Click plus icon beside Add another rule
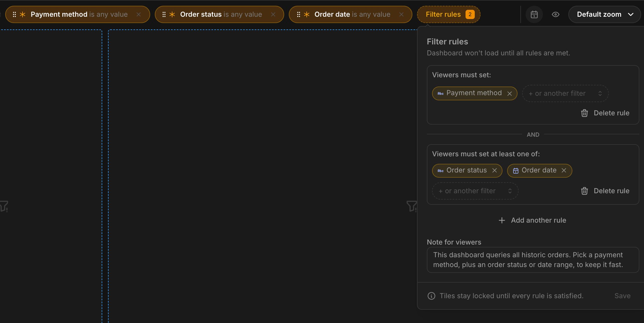This screenshot has width=644, height=323. click(502, 220)
